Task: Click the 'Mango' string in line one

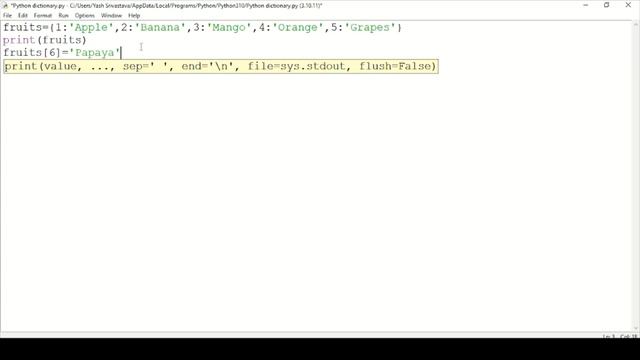Action: coord(229,28)
